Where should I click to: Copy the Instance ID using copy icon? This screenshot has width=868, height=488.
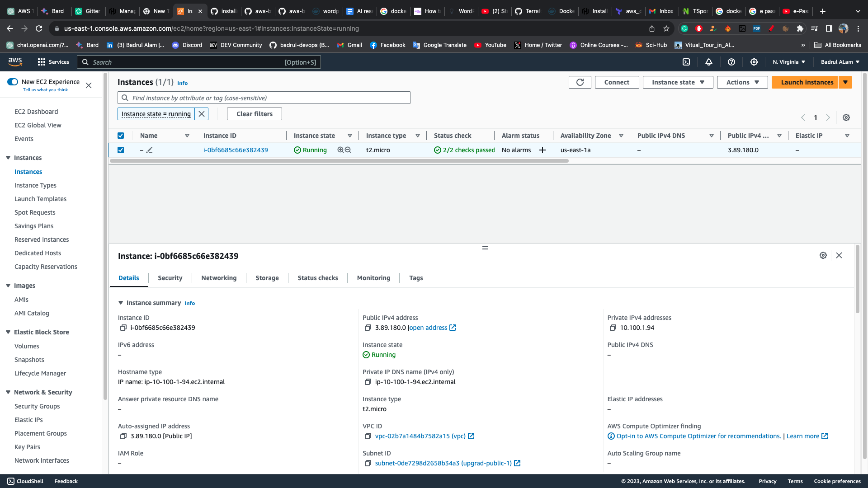(x=123, y=328)
